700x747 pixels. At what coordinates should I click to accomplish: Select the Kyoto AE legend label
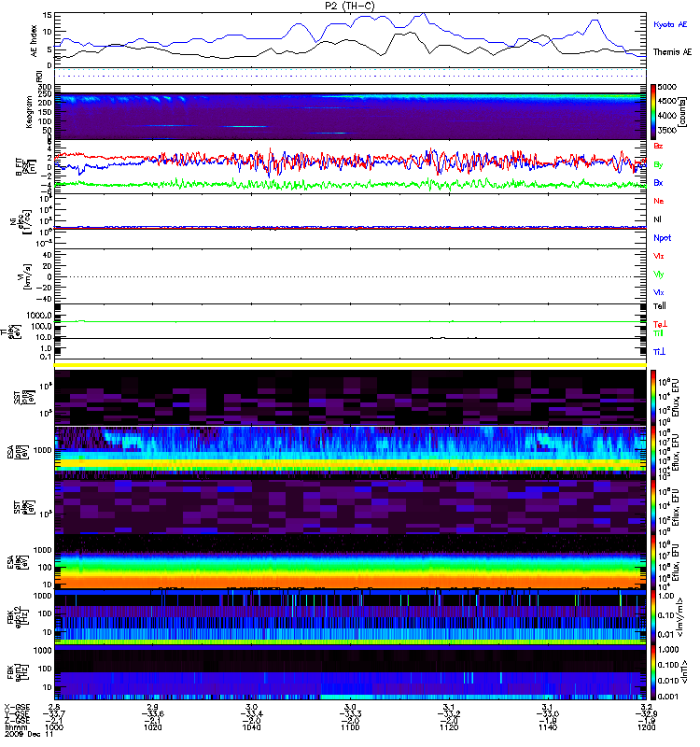tap(670, 24)
